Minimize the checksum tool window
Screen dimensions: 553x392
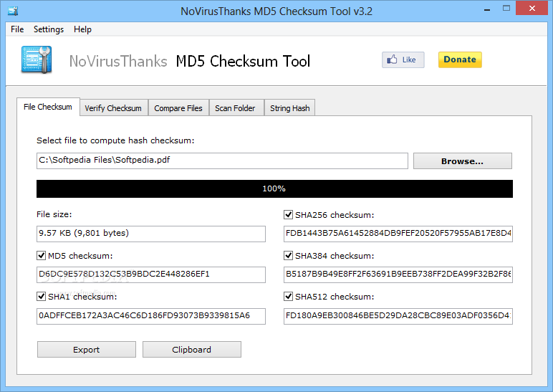pos(487,9)
